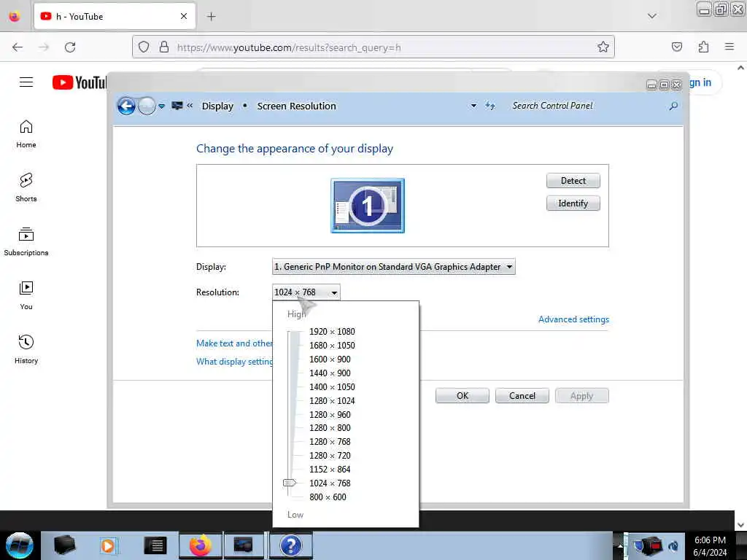Go to YouTube Home in sidebar
The height and width of the screenshot is (560, 747).
(x=26, y=134)
